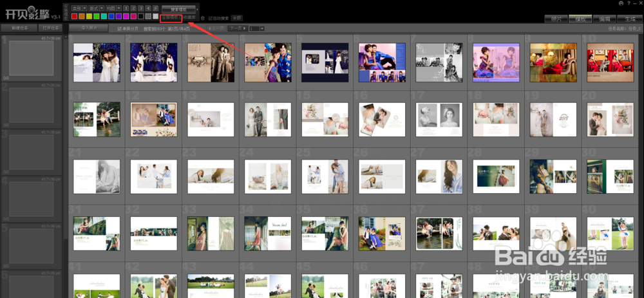The image size is (644, 298).
Task: Pick the green color swatch
Action: [97, 17]
